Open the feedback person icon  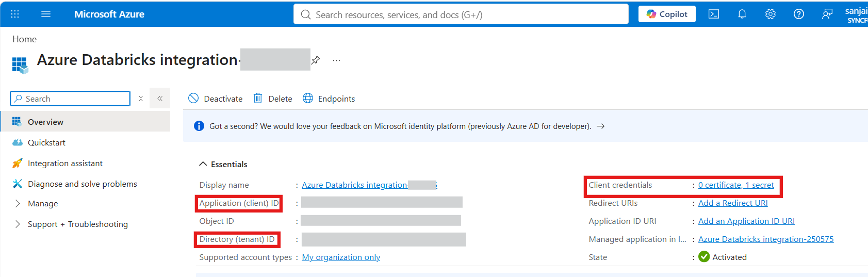pyautogui.click(x=827, y=14)
